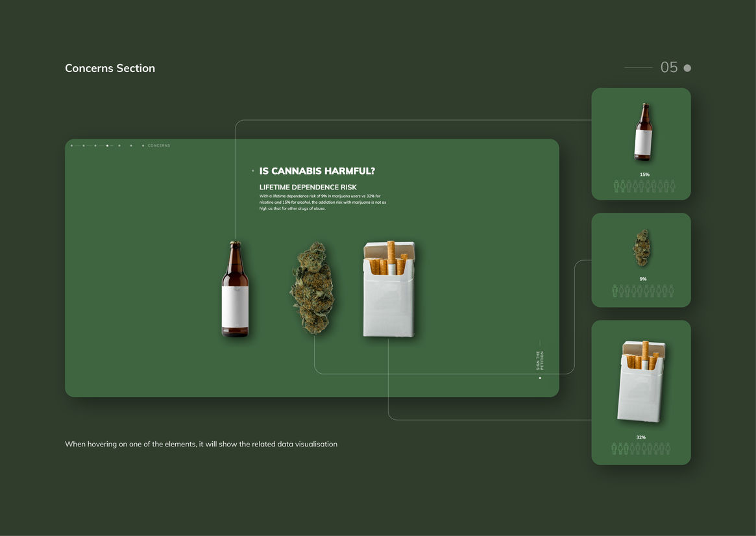Click the cigarette pack in the main panel
Image resolution: width=756 pixels, height=536 pixels.
(388, 289)
